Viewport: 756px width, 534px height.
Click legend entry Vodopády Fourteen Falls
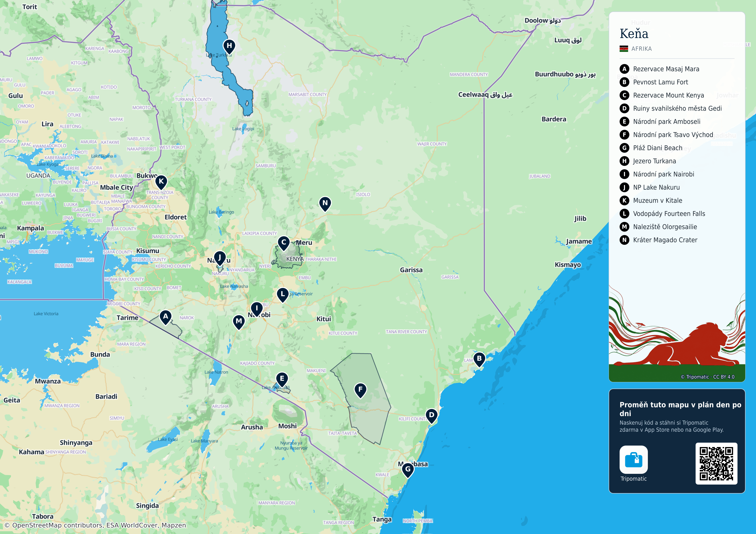click(662, 214)
